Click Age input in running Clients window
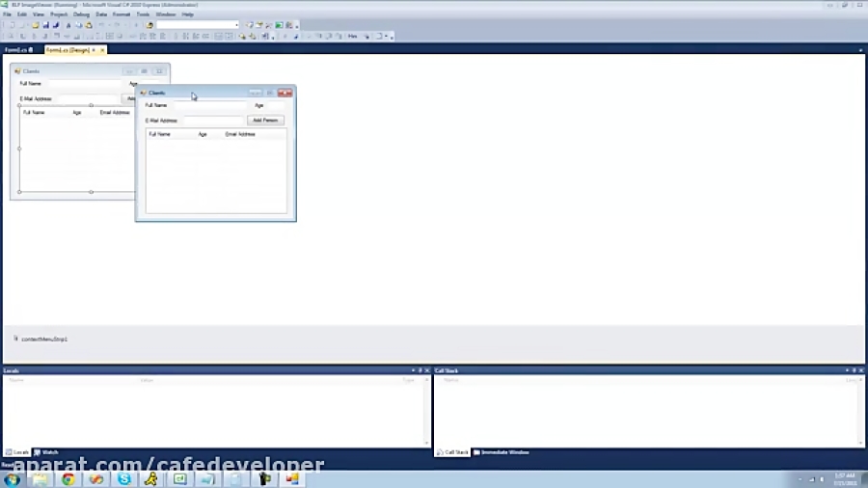868x488 pixels. (x=275, y=105)
